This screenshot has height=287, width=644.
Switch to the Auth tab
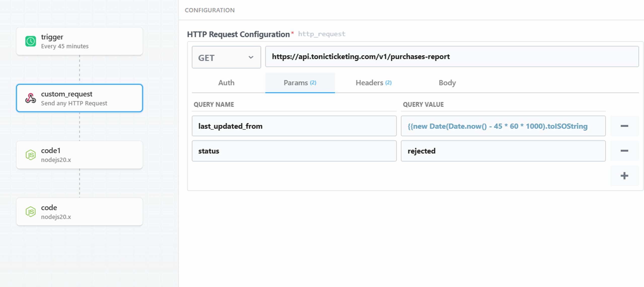226,83
